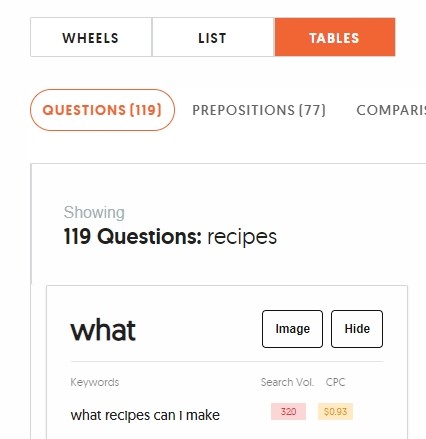Select the Tables view tab
Viewport: 426px width, 439px height.
pyautogui.click(x=335, y=37)
